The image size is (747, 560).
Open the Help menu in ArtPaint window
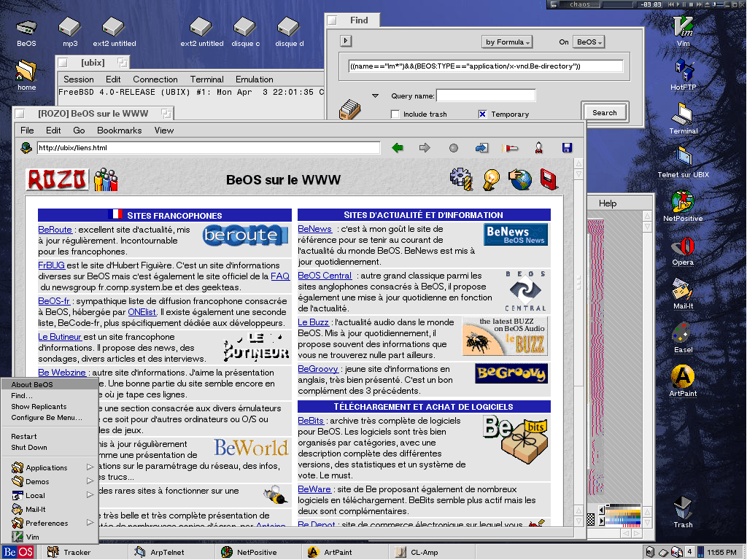608,203
